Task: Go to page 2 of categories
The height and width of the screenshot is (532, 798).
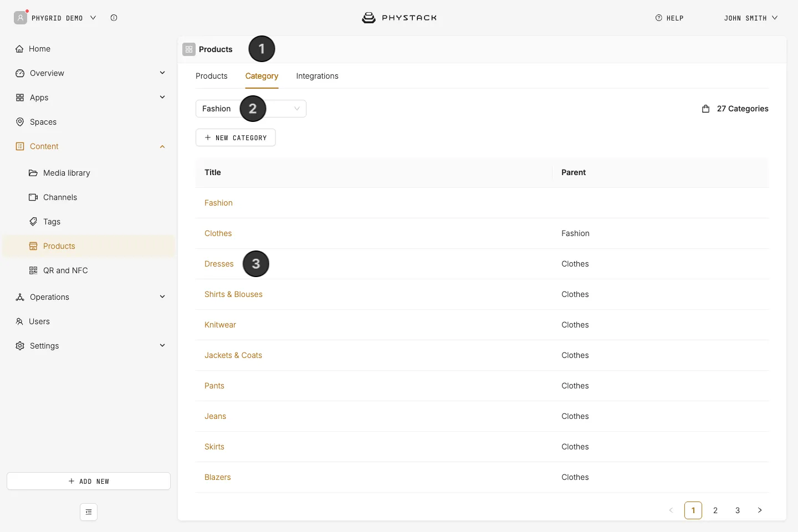Action: click(715, 510)
